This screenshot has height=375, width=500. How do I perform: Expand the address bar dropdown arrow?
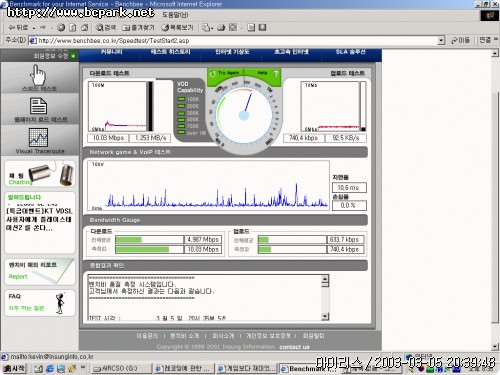441,41
